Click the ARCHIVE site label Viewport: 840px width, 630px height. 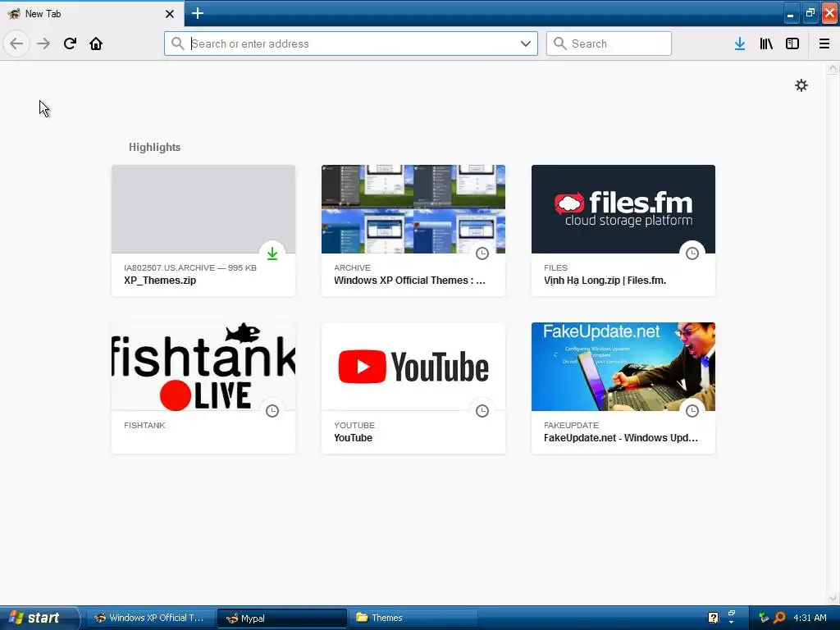[352, 268]
